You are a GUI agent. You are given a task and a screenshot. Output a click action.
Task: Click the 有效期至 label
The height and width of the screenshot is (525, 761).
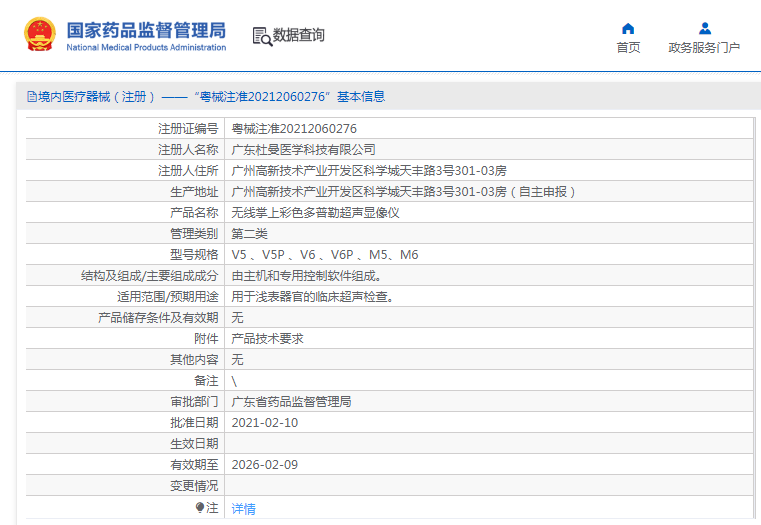pos(194,465)
